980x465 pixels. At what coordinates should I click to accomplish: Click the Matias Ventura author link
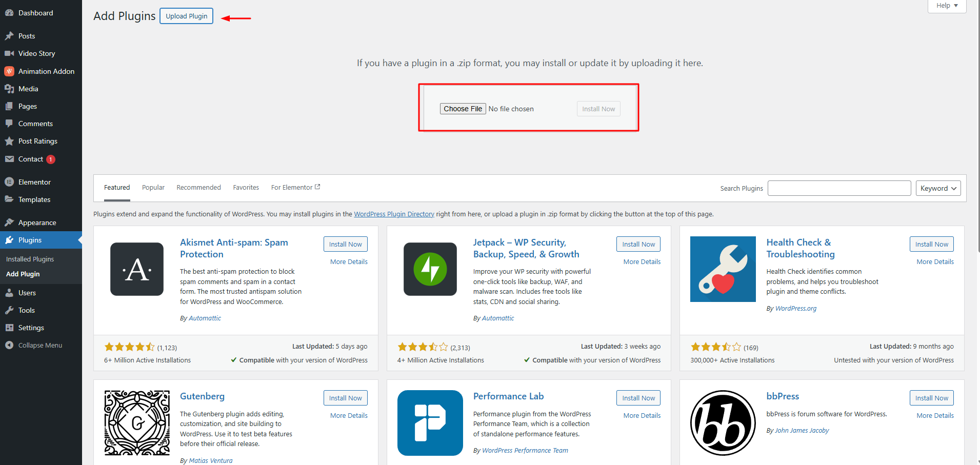click(210, 461)
